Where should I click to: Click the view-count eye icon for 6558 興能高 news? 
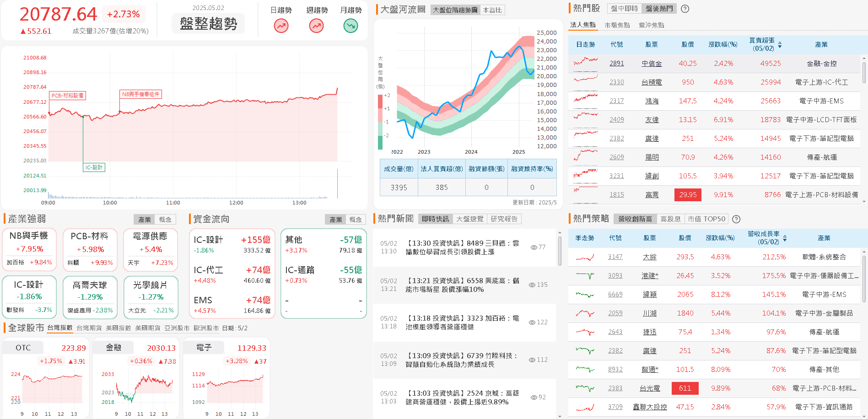point(532,285)
